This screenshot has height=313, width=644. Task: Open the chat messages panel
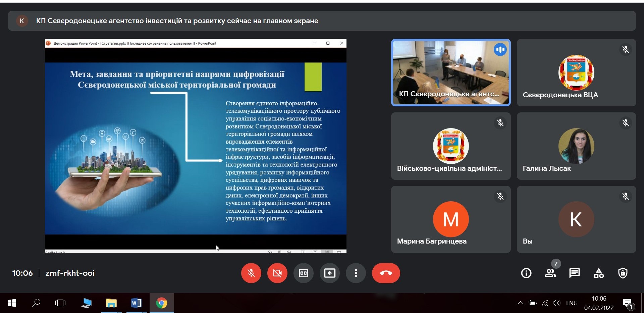click(x=574, y=273)
